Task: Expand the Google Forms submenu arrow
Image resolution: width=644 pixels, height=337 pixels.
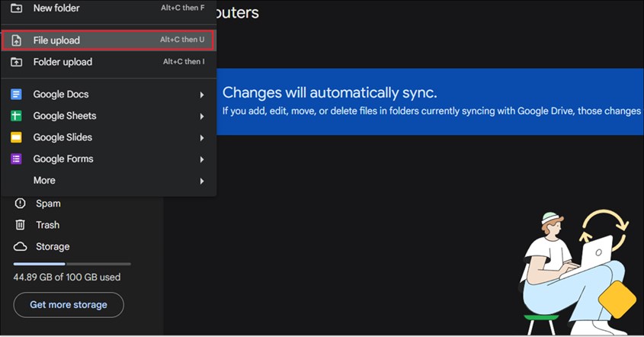Action: pyautogui.click(x=202, y=159)
